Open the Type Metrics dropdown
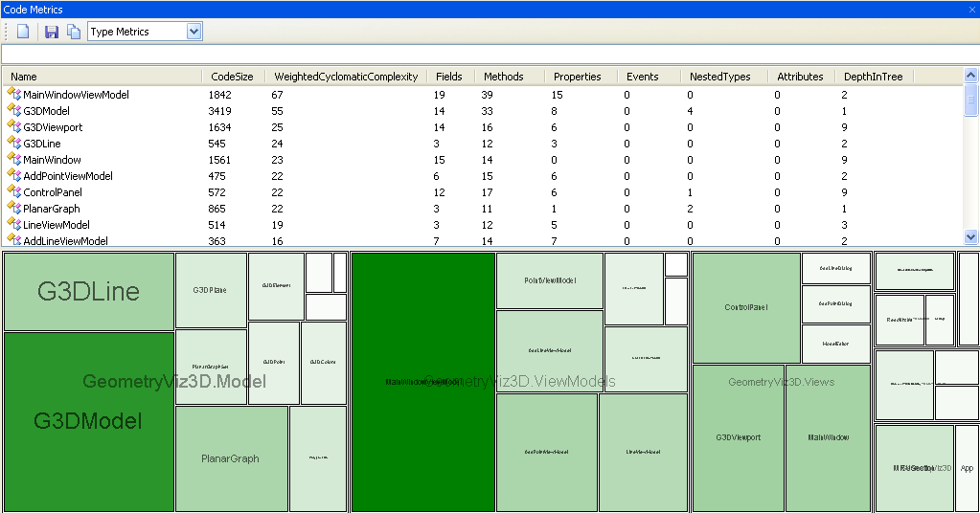980x513 pixels. coord(194,32)
